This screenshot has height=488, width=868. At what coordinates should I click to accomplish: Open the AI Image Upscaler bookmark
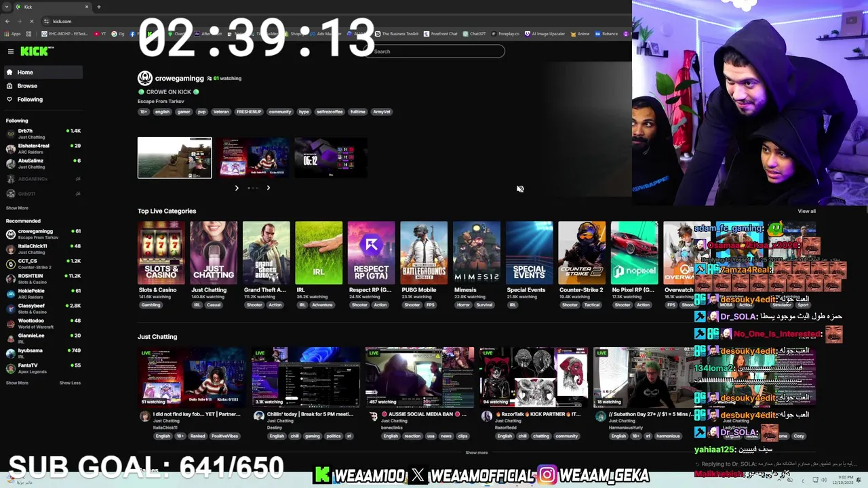tap(545, 34)
